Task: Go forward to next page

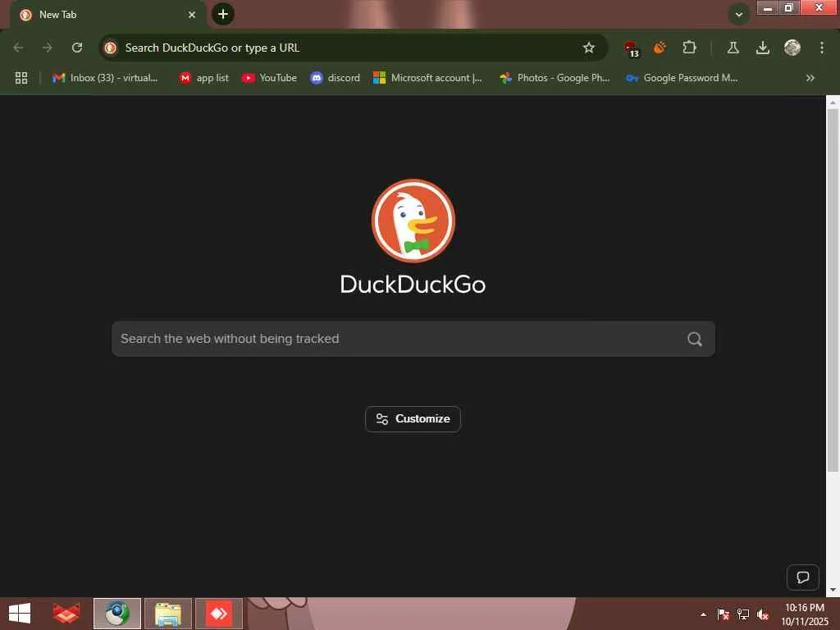Action: [48, 48]
